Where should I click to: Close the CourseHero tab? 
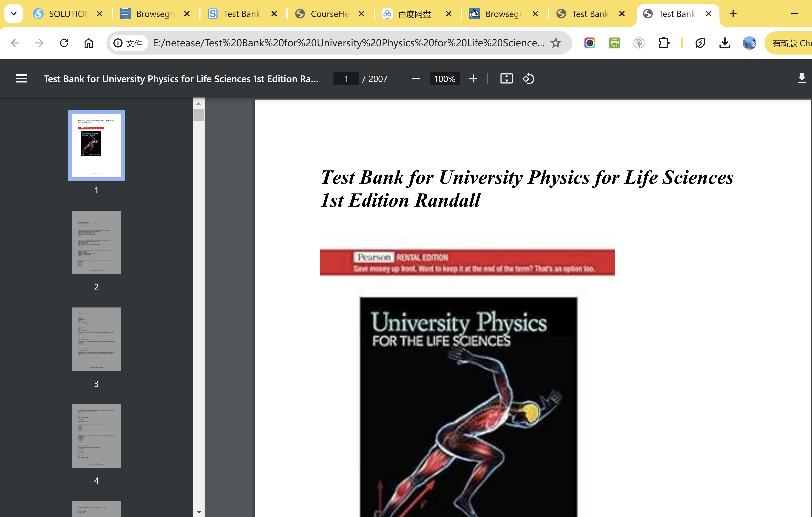(x=361, y=14)
